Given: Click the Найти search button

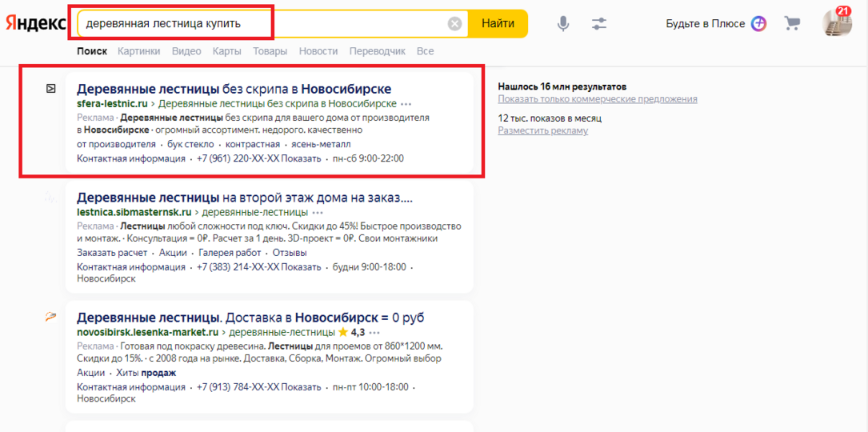Looking at the screenshot, I should (x=498, y=24).
